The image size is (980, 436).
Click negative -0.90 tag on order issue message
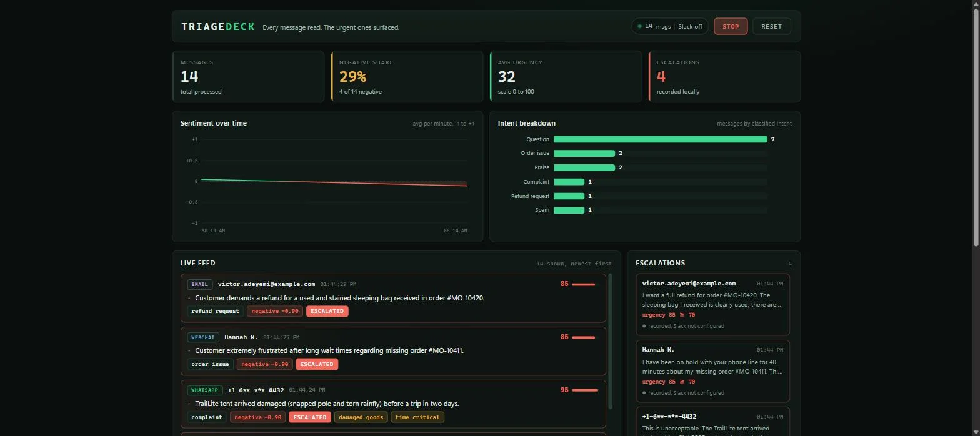pyautogui.click(x=265, y=364)
